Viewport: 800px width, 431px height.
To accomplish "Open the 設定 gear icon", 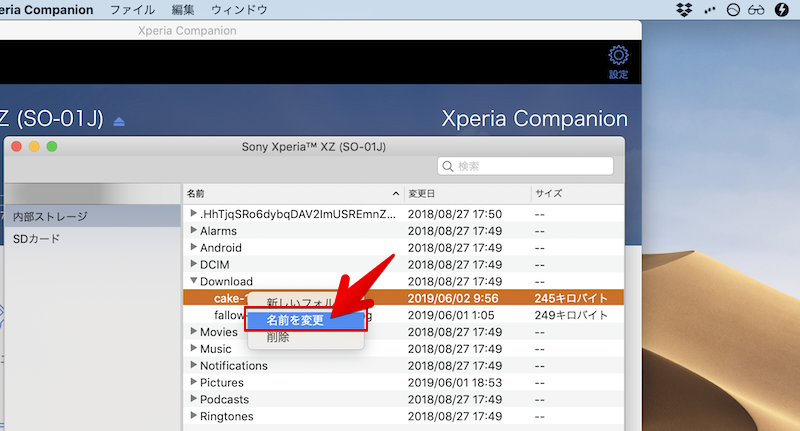I will click(618, 57).
